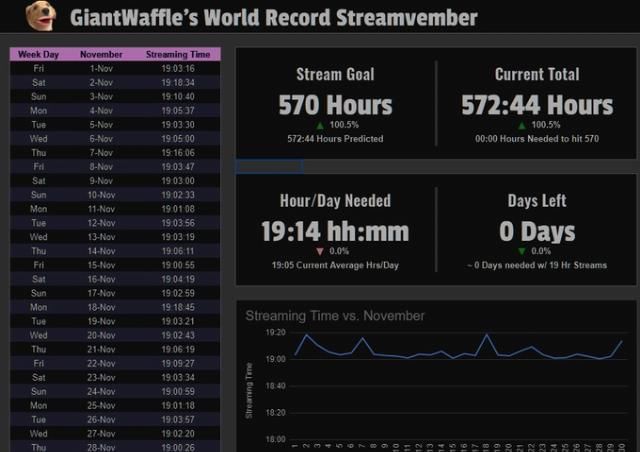Click green down arrow under 0 Days
This screenshot has height=452, width=640.
click(521, 251)
